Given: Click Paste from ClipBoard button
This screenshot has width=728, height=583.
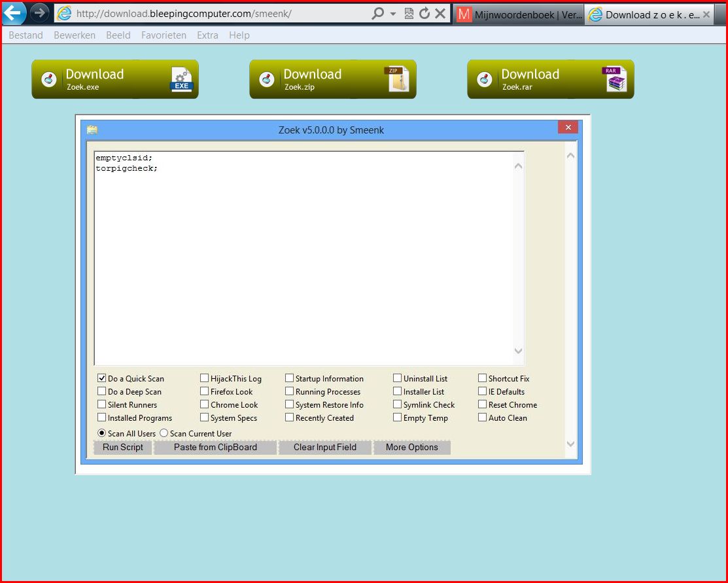Looking at the screenshot, I should [x=215, y=448].
